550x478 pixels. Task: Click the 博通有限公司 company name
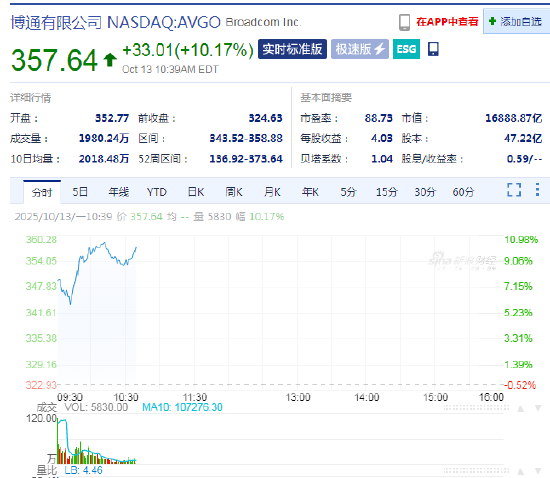[x=56, y=22]
